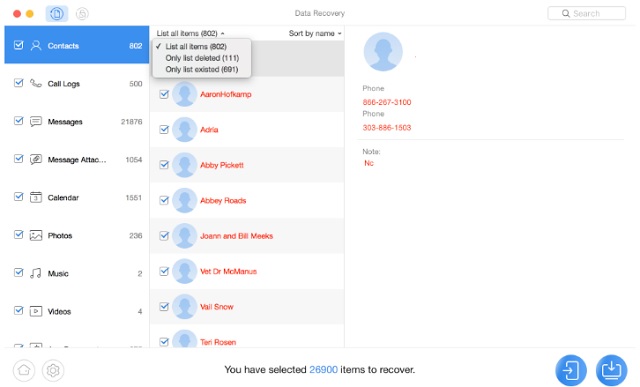This screenshot has width=640, height=387.
Task: Choose Only list existed (691) option
Action: click(x=202, y=69)
